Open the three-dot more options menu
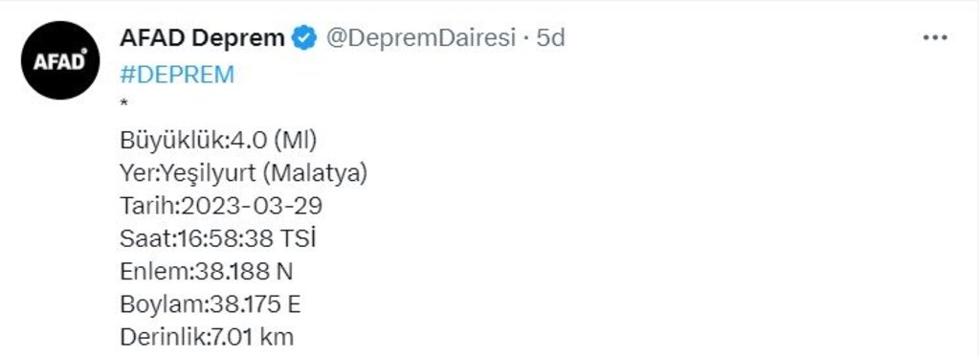The width and height of the screenshot is (980, 357). pyautogui.click(x=935, y=38)
